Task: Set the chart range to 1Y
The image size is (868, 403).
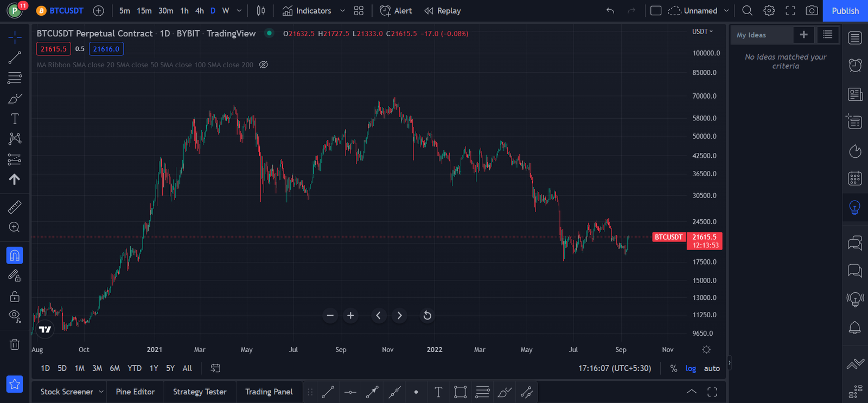Action: [x=154, y=368]
